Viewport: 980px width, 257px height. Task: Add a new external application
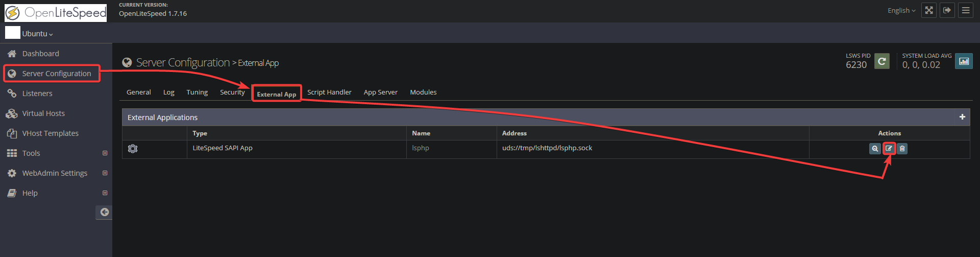point(962,117)
